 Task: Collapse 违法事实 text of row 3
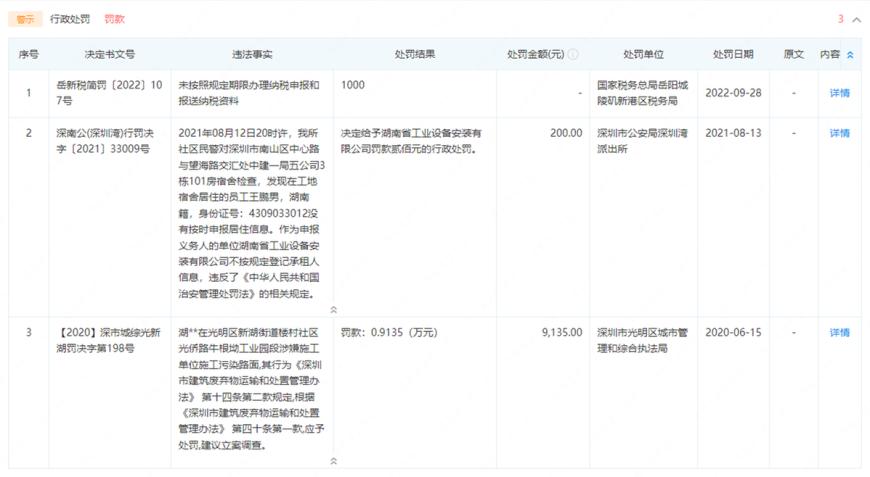coord(333,461)
